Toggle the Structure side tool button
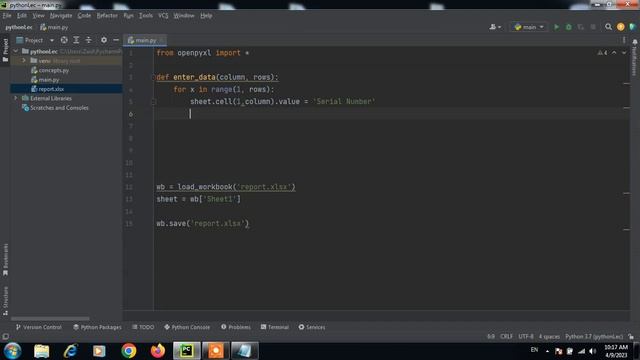 [5, 301]
